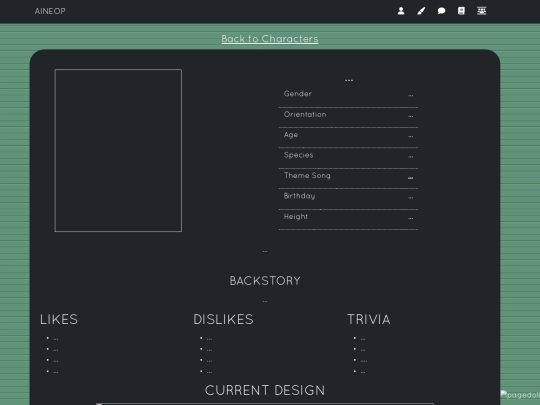The image size is (540, 405).
Task: Select the Orientation label in stats table
Action: 305,114
